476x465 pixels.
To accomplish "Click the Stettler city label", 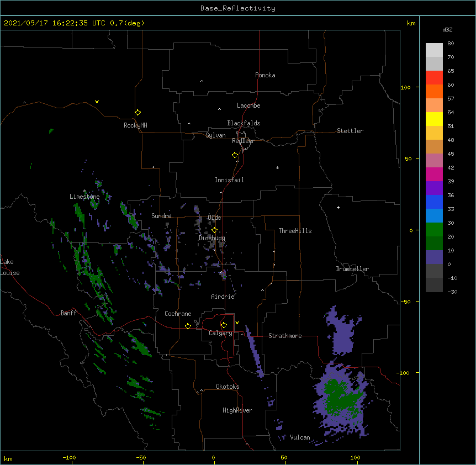I will point(350,131).
